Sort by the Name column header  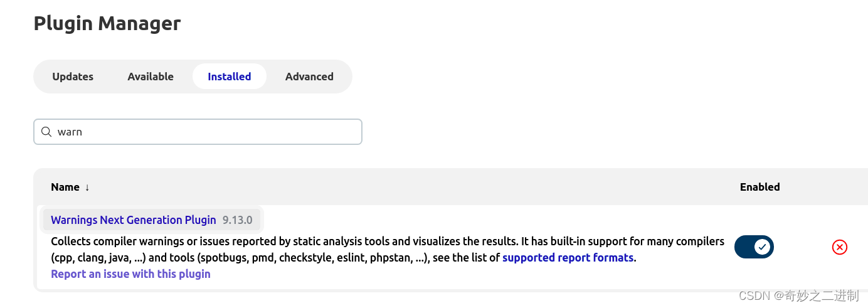pyautogui.click(x=65, y=187)
